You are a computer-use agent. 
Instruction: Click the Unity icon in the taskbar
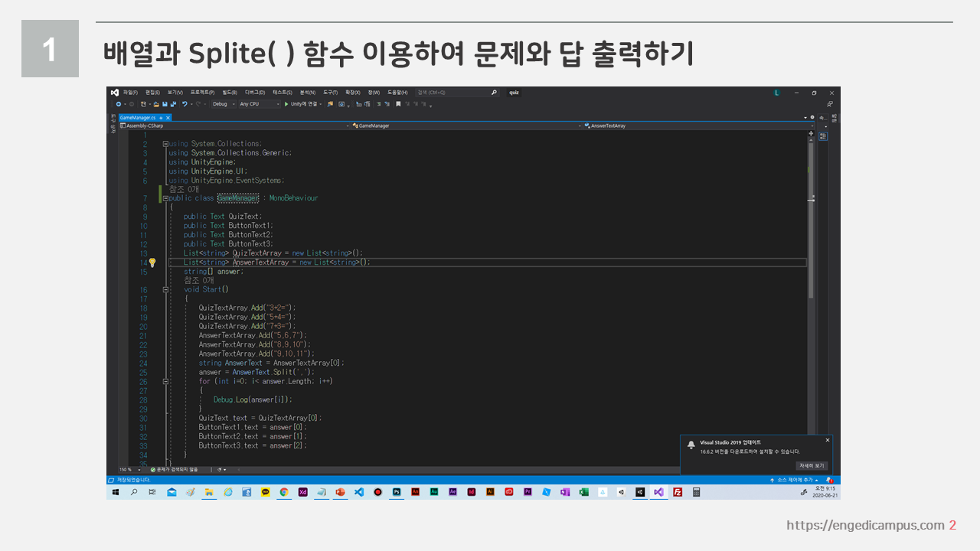(640, 492)
